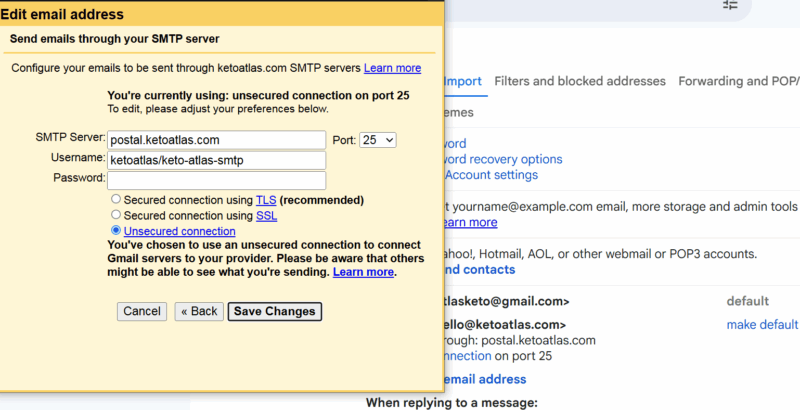
Task: Open the SSL help link
Action: click(x=266, y=216)
